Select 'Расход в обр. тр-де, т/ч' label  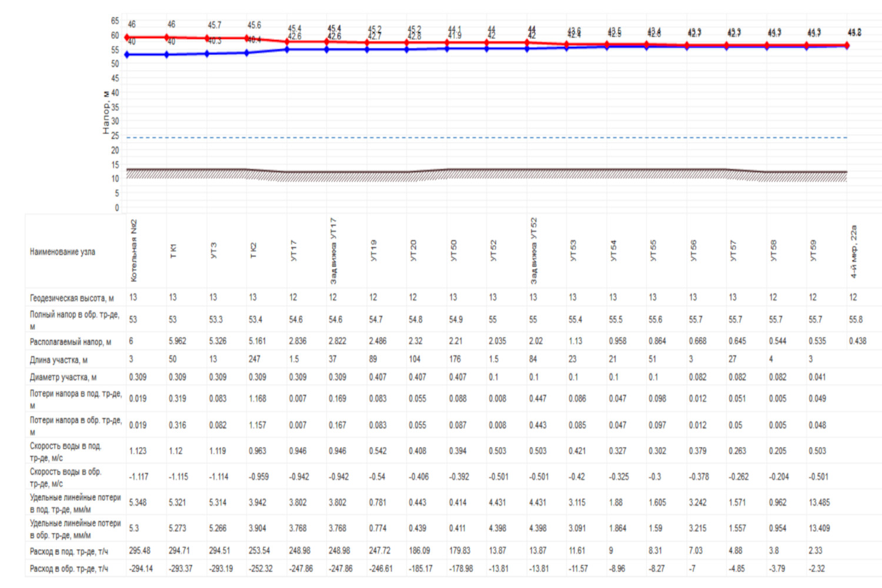tap(69, 569)
